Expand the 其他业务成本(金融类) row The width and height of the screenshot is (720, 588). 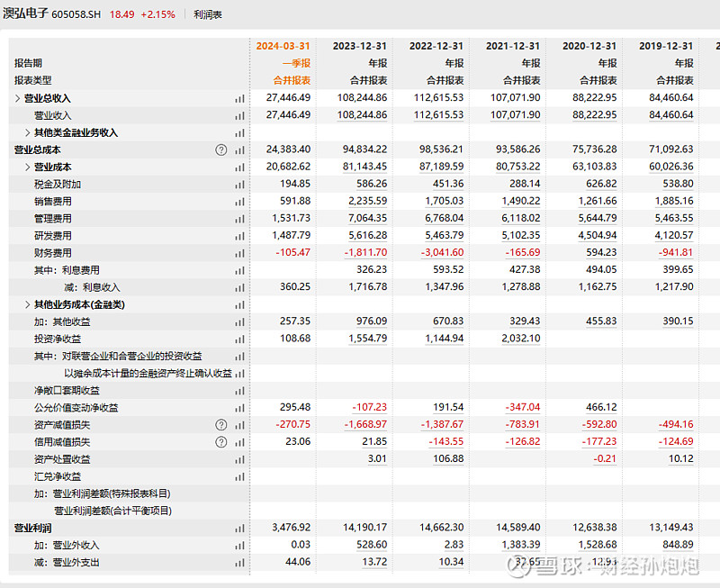point(28,304)
